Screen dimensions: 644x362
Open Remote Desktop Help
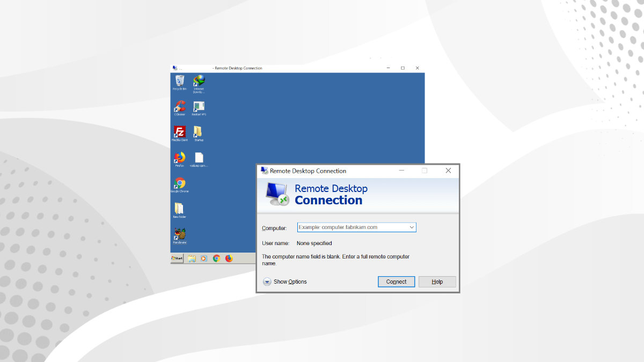point(437,282)
